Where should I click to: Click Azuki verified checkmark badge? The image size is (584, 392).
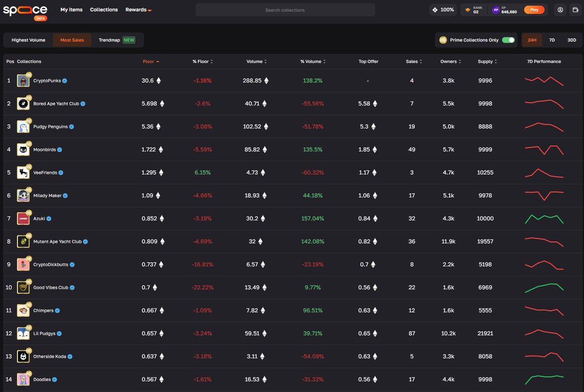49,219
